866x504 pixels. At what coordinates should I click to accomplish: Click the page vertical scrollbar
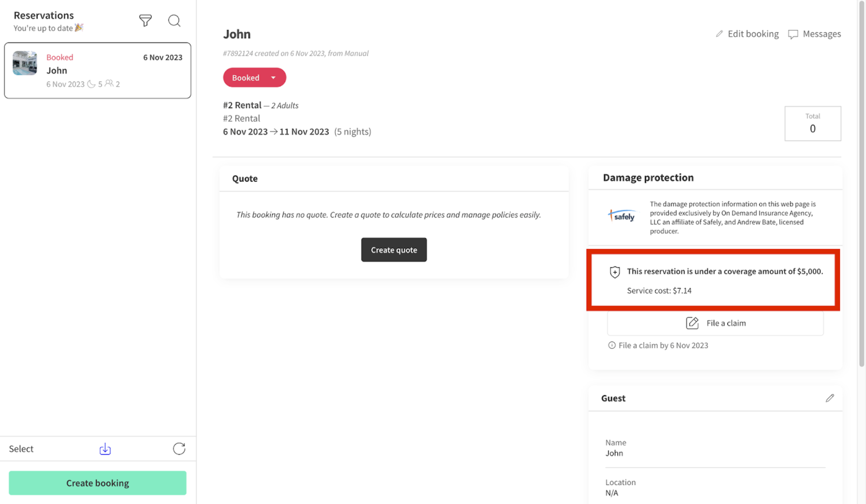(862, 184)
